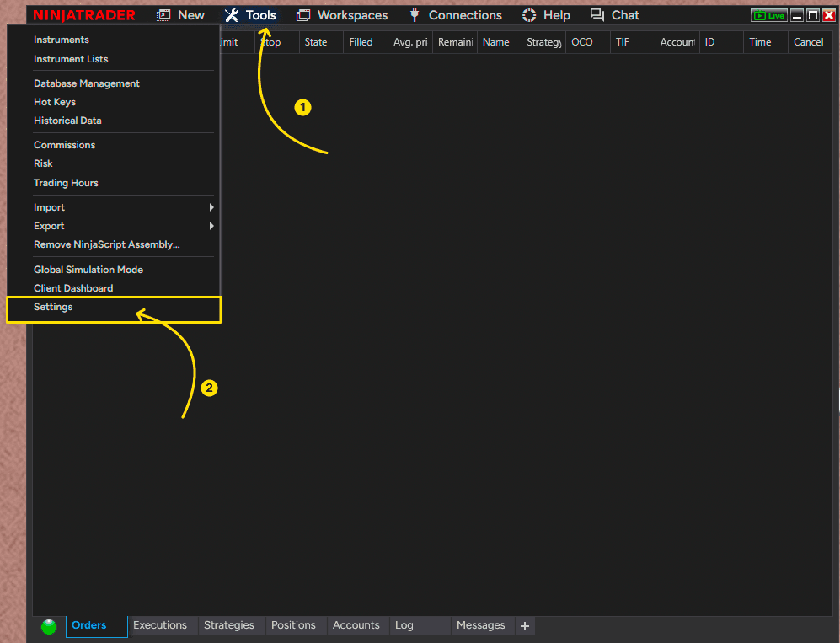840x643 pixels.
Task: Click the New menu window icon
Action: click(x=163, y=15)
